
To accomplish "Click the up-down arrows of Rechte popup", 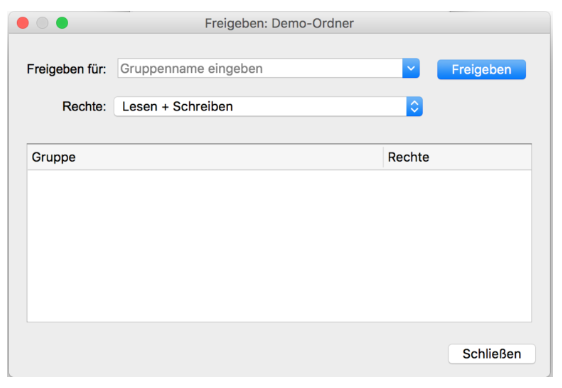I will [x=414, y=106].
